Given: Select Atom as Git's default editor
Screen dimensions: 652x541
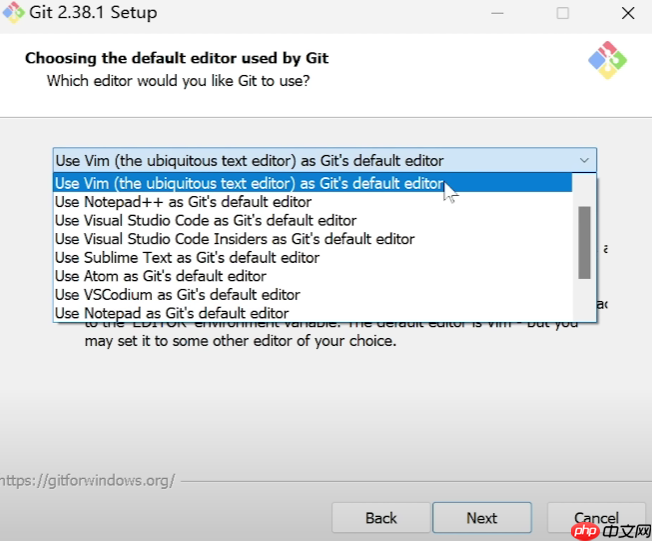Looking at the screenshot, I should (x=313, y=276).
